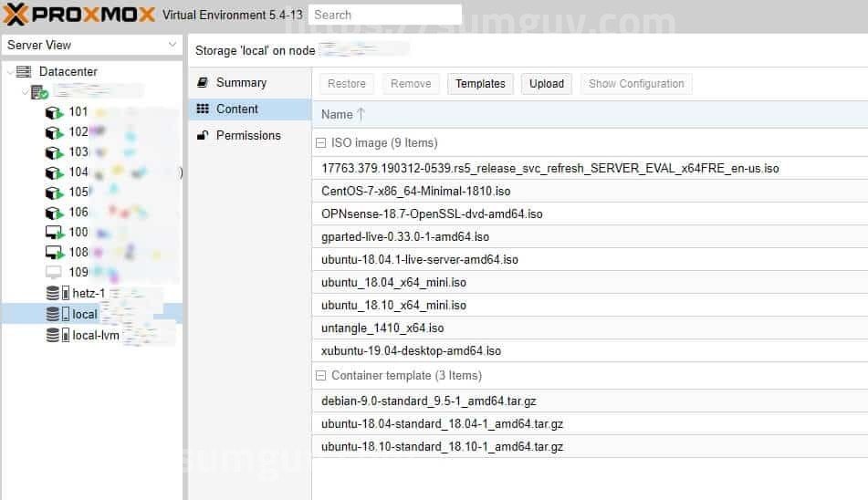
Task: Click the Restore button
Action: tap(347, 84)
